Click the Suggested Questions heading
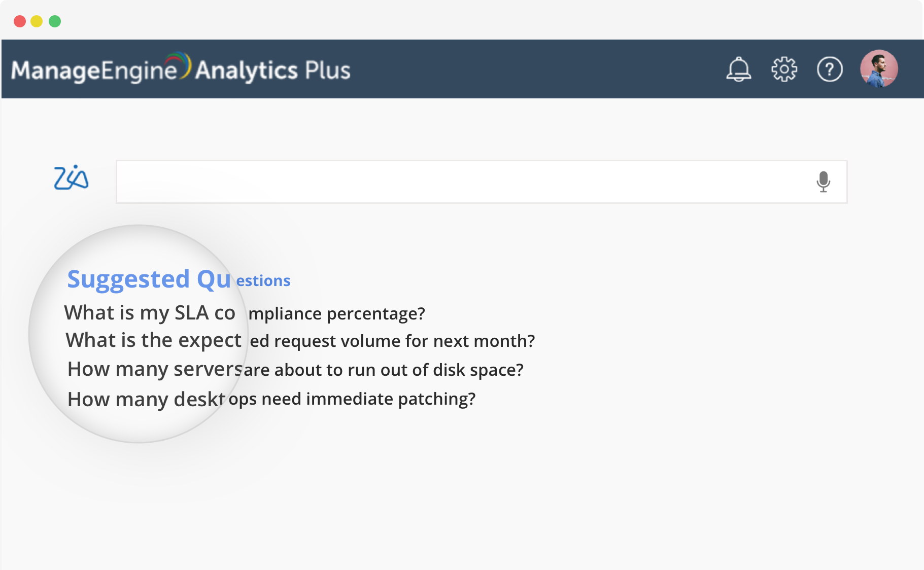The height and width of the screenshot is (570, 924). point(179,279)
